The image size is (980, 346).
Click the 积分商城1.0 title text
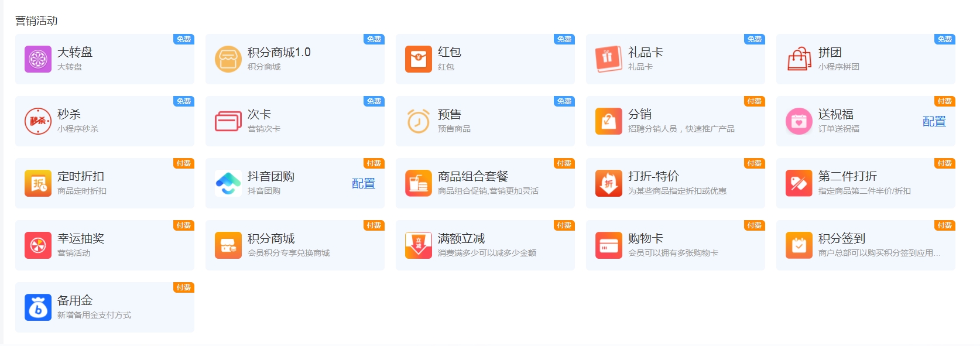pyautogui.click(x=279, y=52)
